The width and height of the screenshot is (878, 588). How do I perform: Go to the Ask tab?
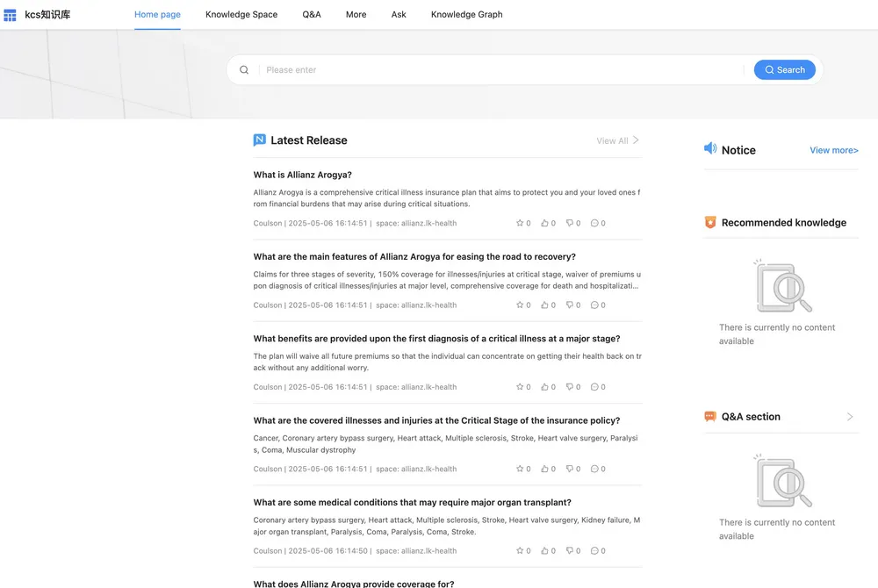pos(399,15)
